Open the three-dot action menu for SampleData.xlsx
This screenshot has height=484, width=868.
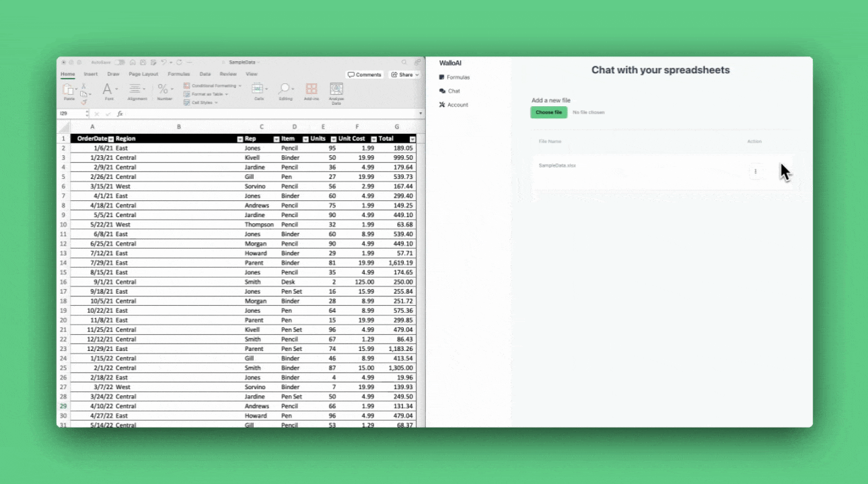(756, 171)
